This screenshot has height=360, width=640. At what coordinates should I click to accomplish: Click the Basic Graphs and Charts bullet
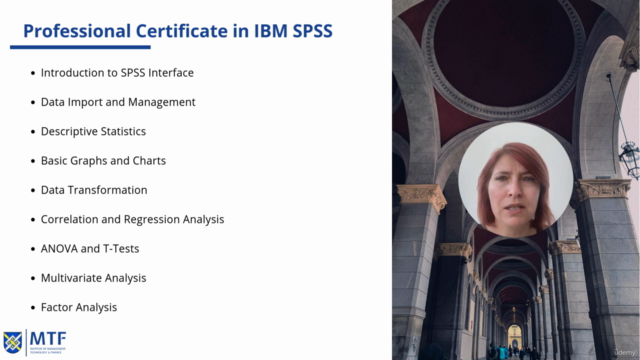[x=103, y=161]
